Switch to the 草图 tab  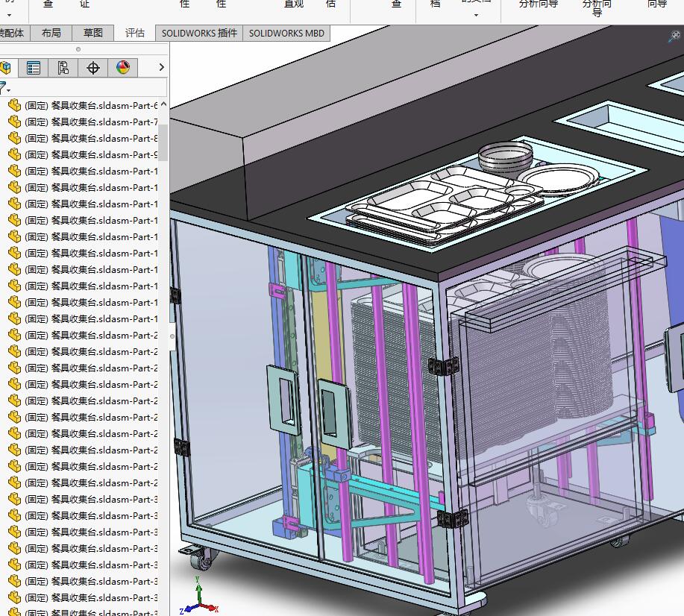[93, 33]
